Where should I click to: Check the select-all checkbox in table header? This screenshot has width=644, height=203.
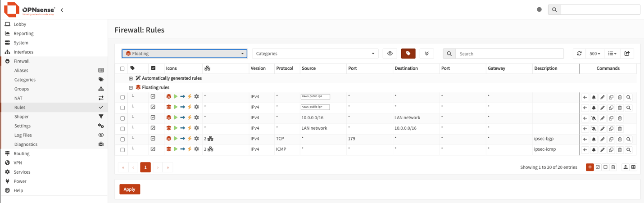click(x=122, y=69)
